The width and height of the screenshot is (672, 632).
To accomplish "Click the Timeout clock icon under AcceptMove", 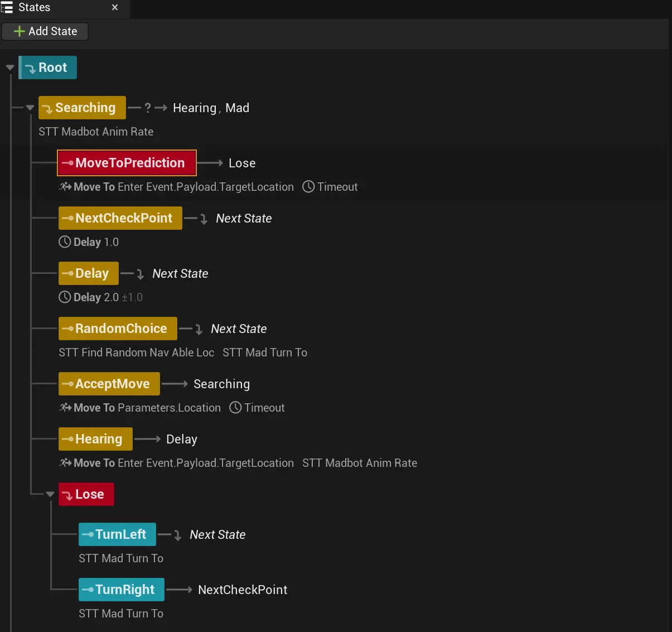I will pos(235,408).
